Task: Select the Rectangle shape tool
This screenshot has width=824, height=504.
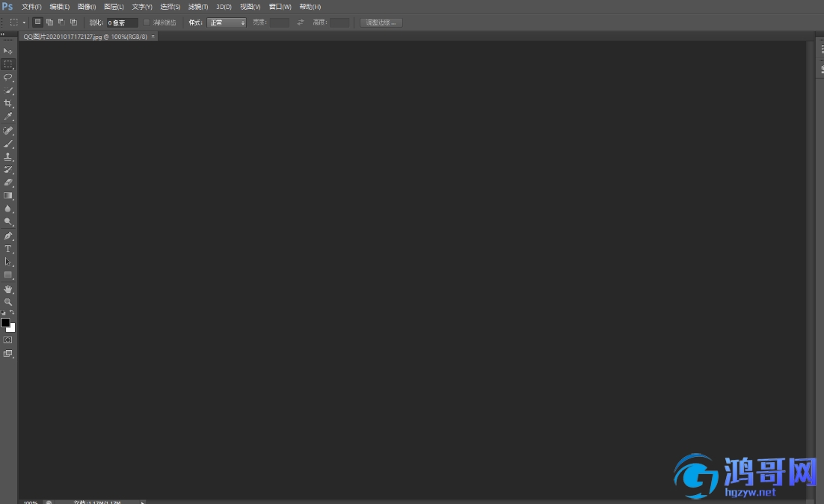Action: pyautogui.click(x=8, y=275)
